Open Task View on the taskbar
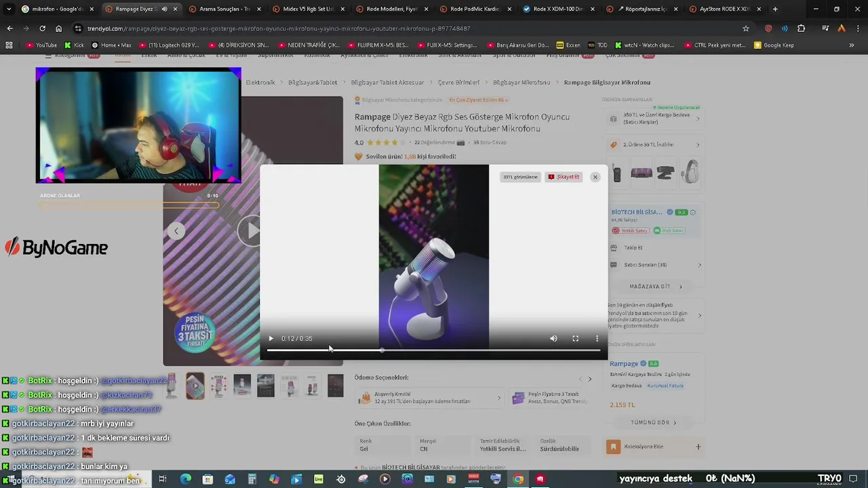This screenshot has width=868, height=488. (163, 479)
